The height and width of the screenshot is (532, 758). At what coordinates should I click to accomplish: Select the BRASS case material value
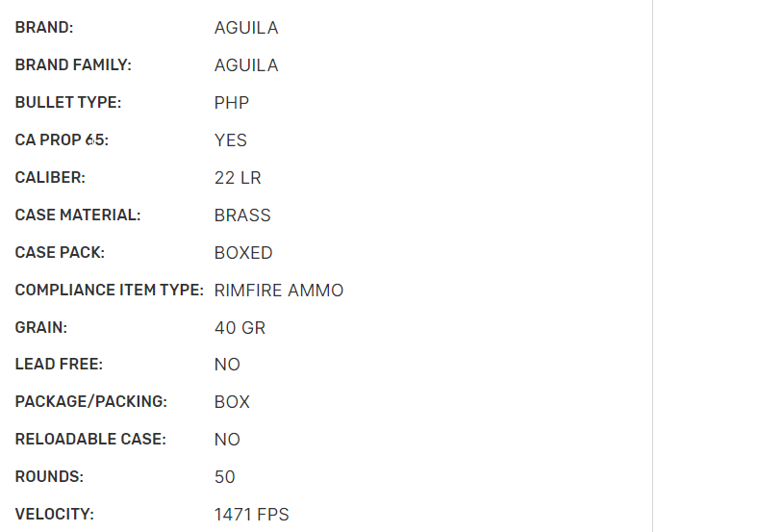242,215
